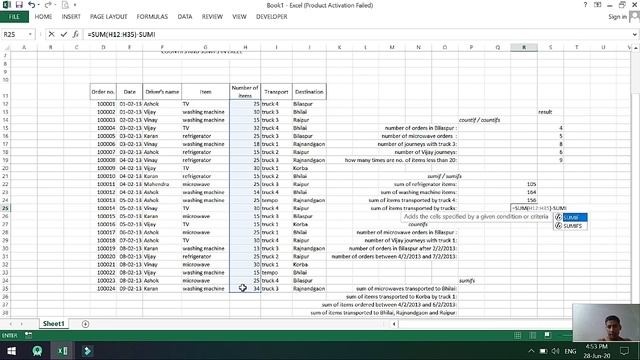
Task: Click the 'Driver's name' header cell
Action: (162, 92)
